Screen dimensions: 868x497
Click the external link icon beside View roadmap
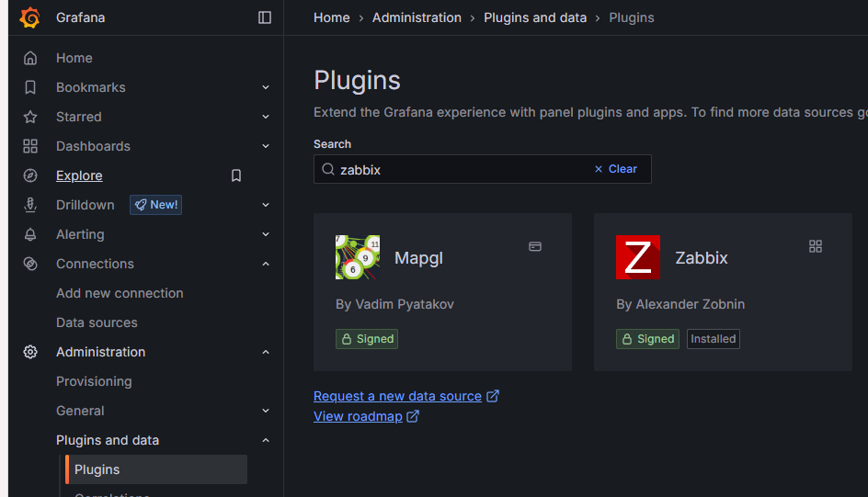[x=413, y=416]
